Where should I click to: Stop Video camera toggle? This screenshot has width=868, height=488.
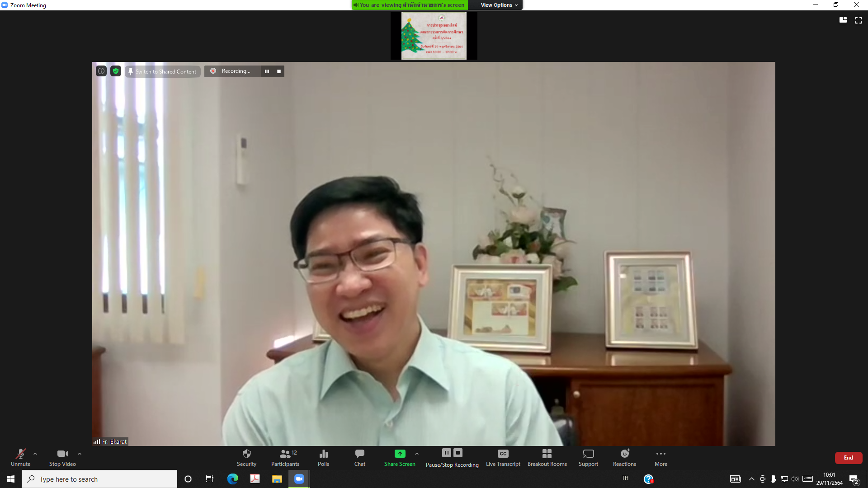[62, 457]
